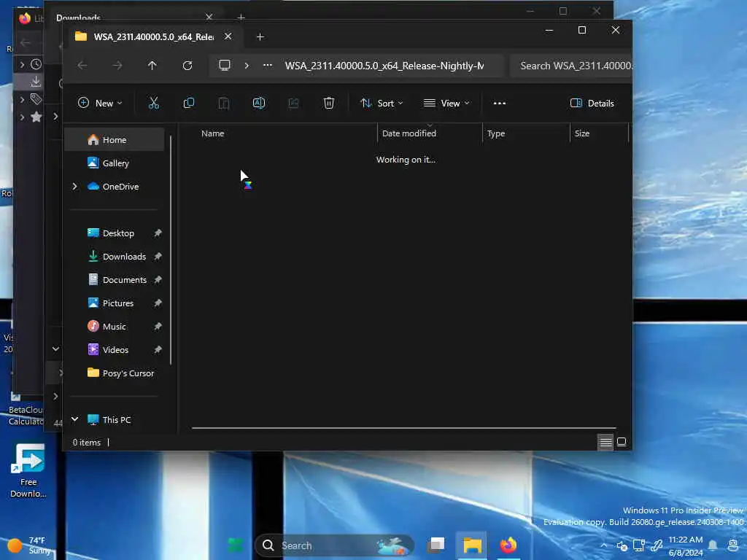Click the Copy icon in toolbar

pos(189,103)
